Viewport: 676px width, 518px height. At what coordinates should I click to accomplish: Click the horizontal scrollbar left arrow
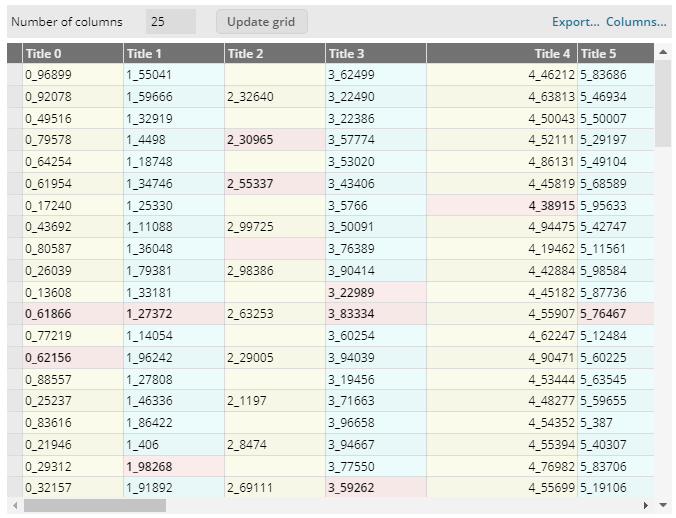click(14, 505)
